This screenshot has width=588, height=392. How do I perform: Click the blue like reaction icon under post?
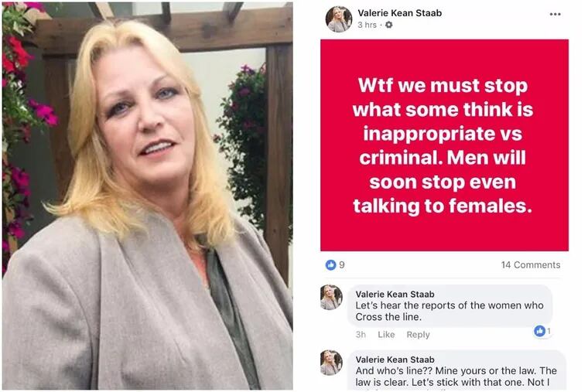pos(331,265)
